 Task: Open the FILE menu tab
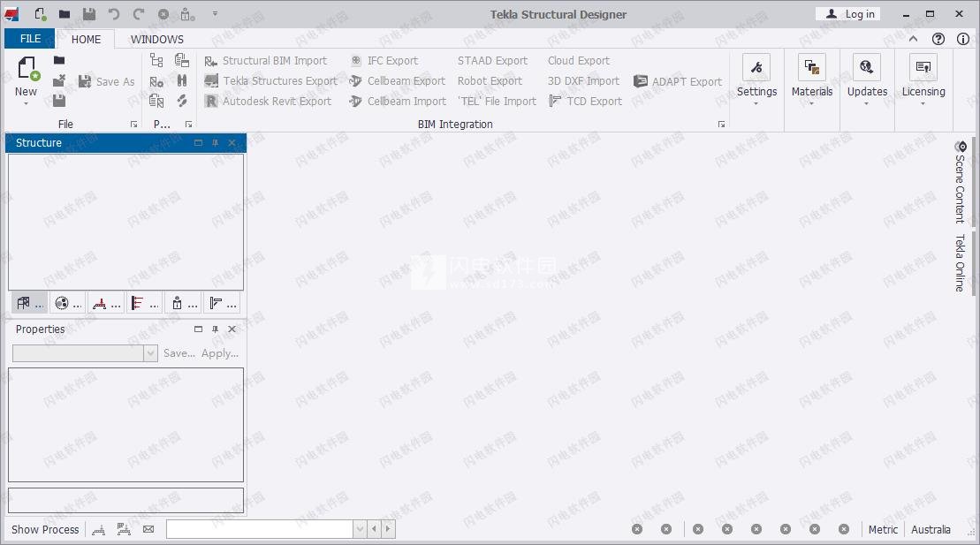[x=30, y=39]
